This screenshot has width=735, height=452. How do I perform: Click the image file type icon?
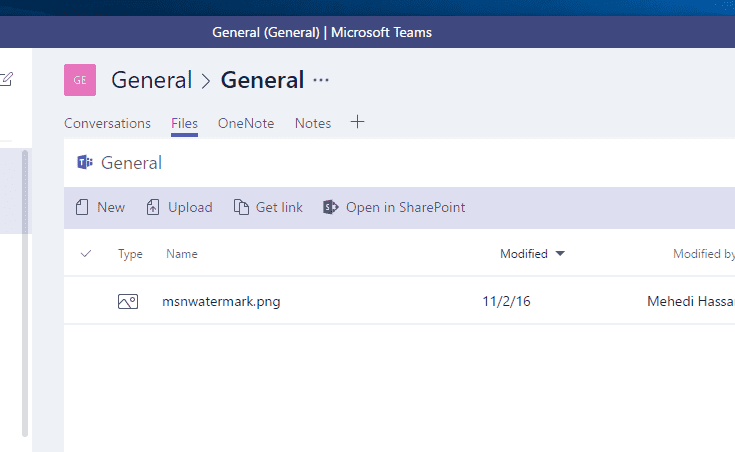click(127, 300)
